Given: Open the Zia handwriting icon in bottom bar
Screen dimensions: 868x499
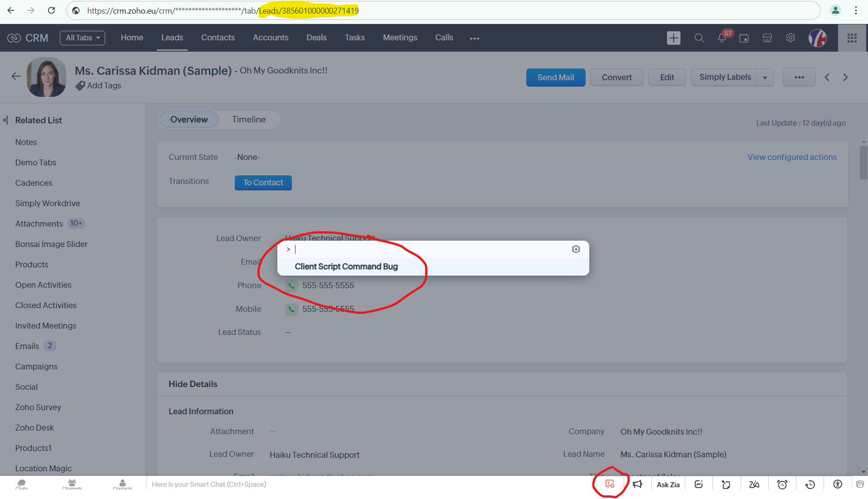Looking at the screenshot, I should tap(754, 484).
